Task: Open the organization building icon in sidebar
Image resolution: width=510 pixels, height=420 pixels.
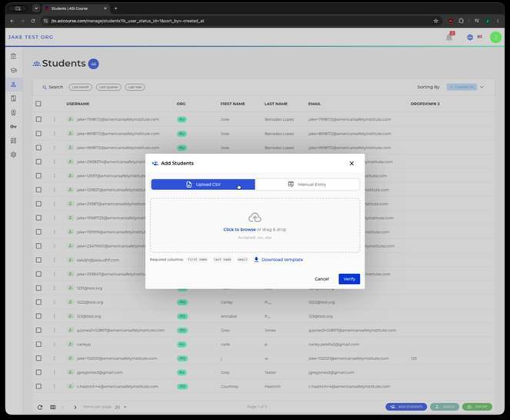Action: coord(13,56)
